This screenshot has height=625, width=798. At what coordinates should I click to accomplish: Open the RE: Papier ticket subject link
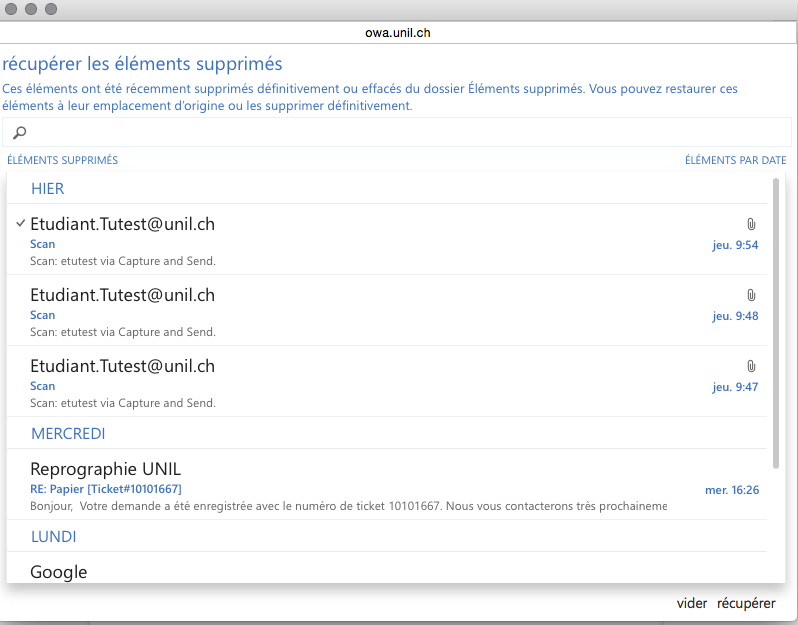click(105, 489)
